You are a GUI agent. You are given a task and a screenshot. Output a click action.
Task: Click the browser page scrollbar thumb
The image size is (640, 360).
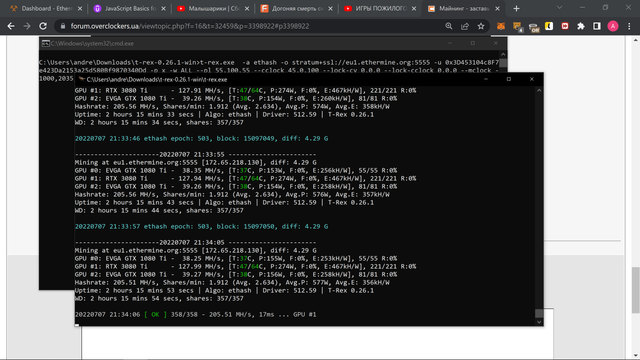point(635,290)
